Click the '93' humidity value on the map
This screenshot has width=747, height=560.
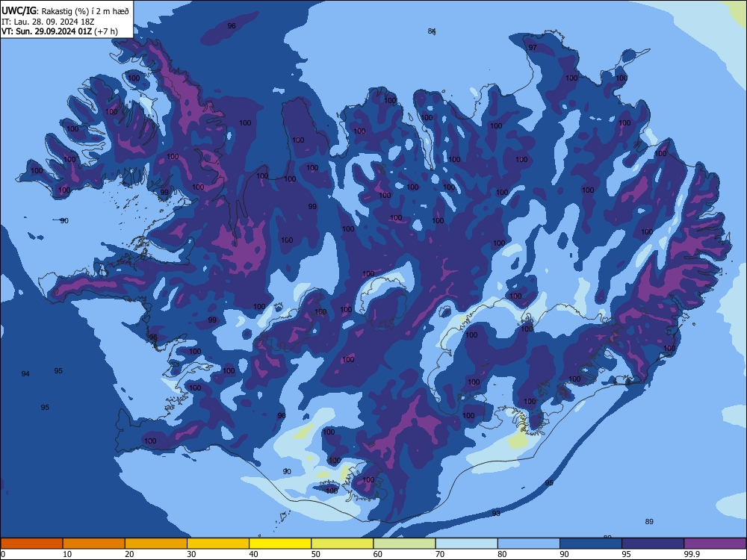click(496, 514)
